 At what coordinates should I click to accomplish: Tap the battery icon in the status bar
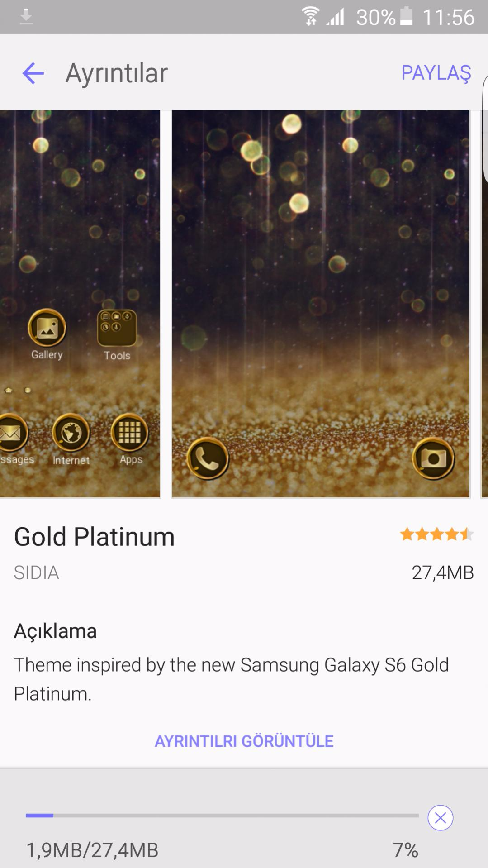tap(407, 16)
